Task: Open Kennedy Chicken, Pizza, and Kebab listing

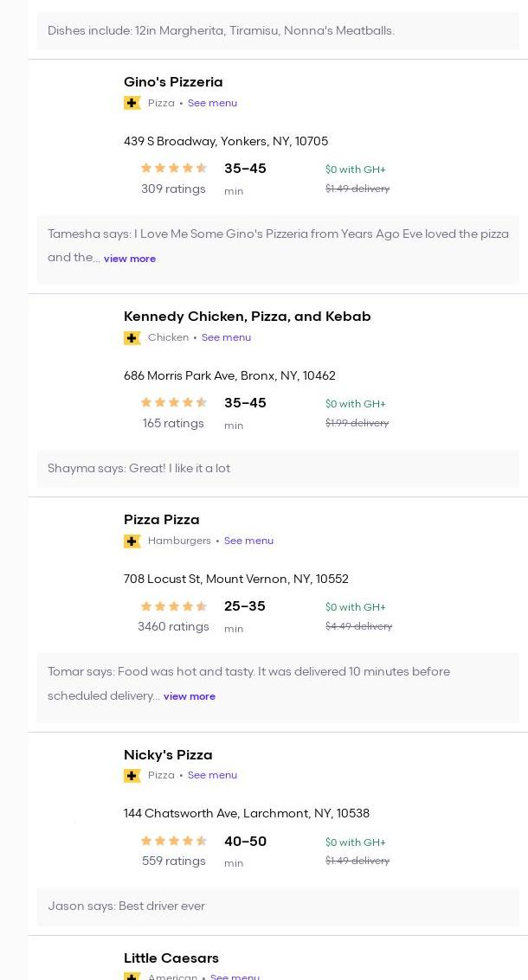Action: pyautogui.click(x=247, y=317)
